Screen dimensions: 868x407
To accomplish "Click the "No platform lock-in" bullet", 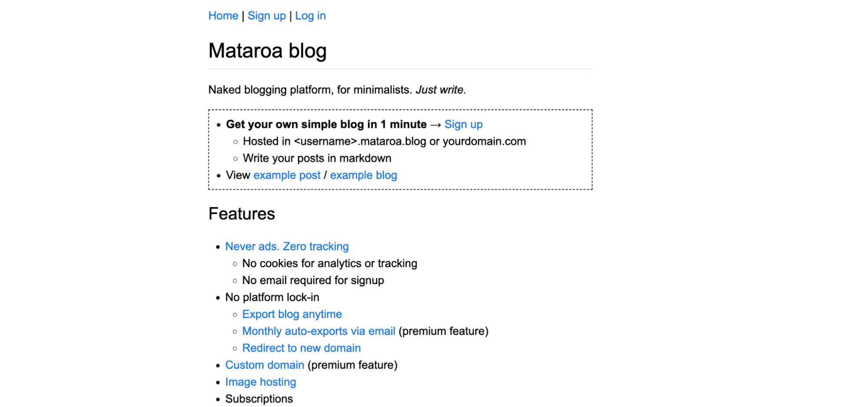I will (x=272, y=297).
